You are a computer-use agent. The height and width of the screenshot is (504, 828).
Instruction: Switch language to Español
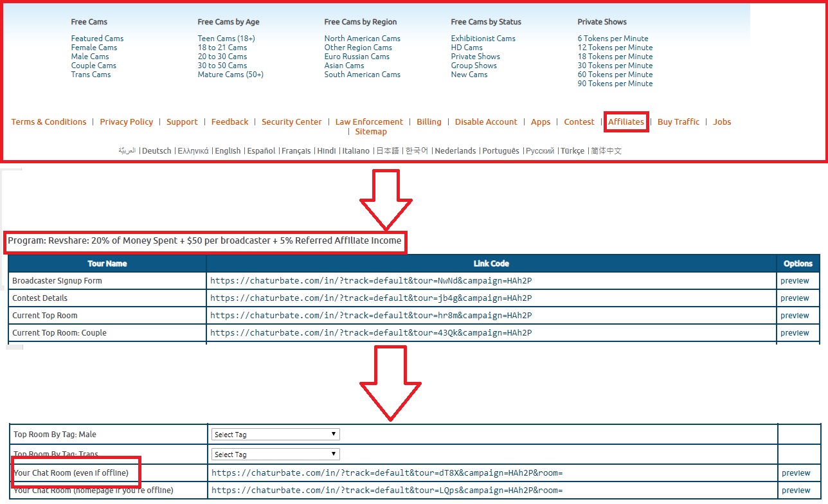pos(261,151)
